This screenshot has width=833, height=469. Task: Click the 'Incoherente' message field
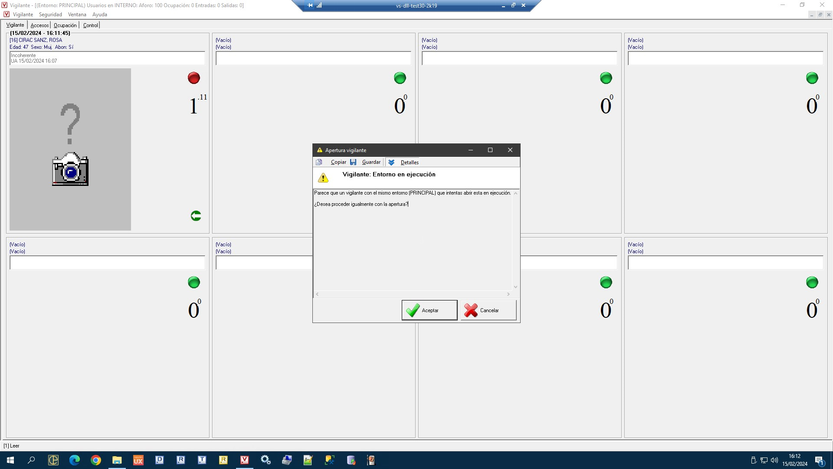point(107,58)
